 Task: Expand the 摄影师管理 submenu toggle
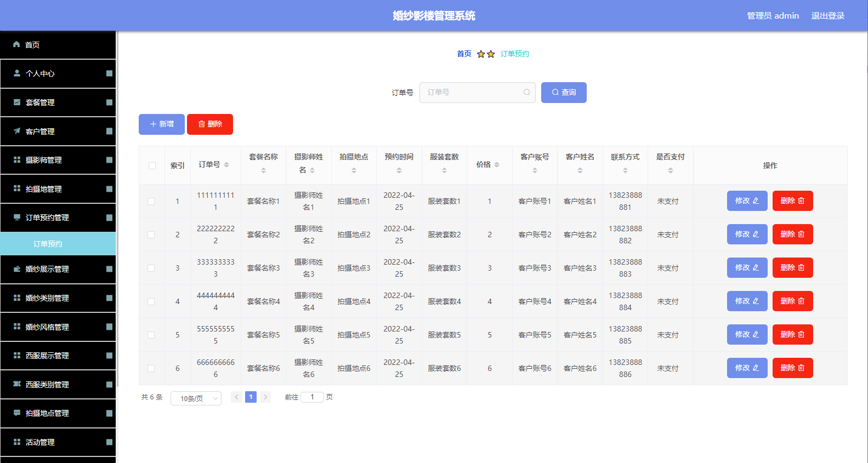[x=109, y=160]
